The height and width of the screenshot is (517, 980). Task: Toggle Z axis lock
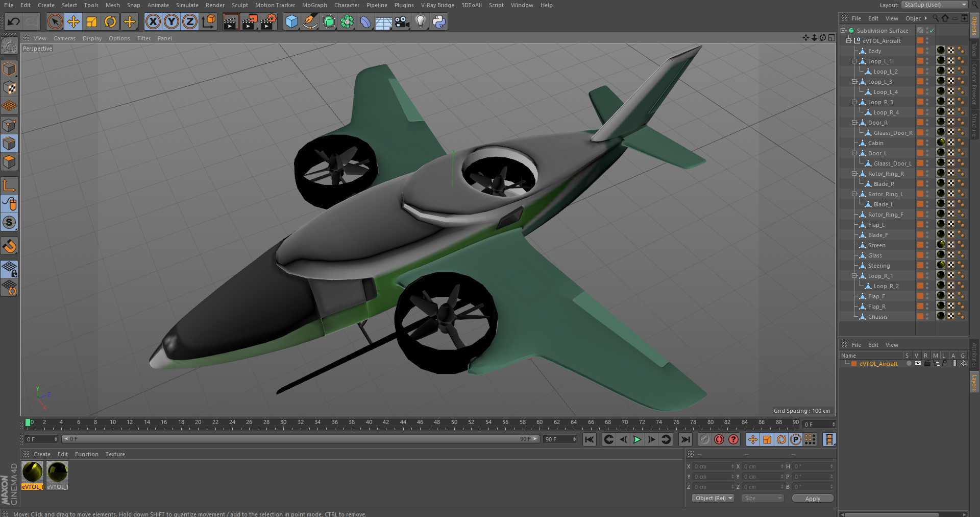(190, 21)
